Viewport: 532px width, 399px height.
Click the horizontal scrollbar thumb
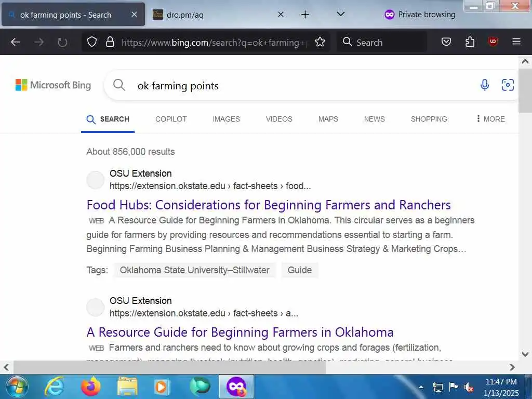click(169, 367)
